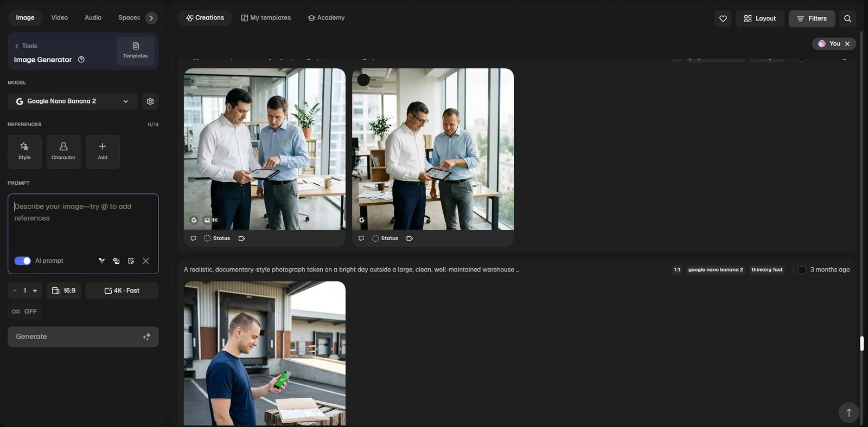Click tag icon under second office image
The image size is (868, 427).
click(x=410, y=238)
